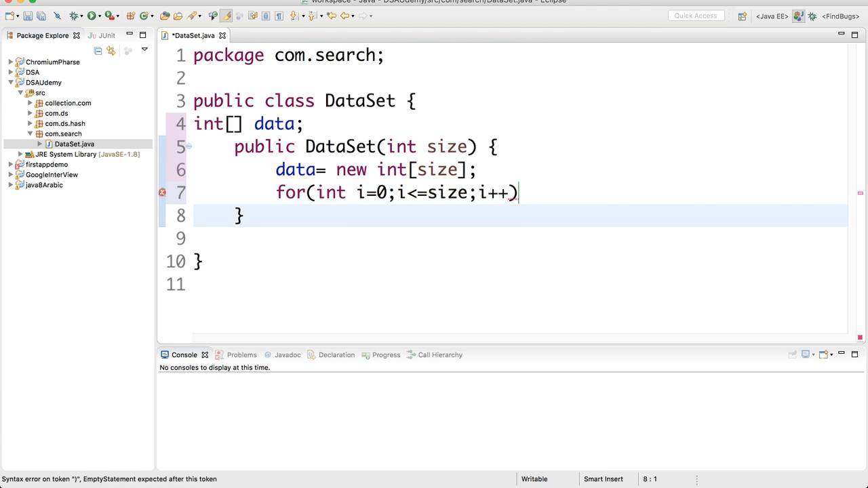Select the com.ds.hash package
Screen dimensions: 868x488
[x=65, y=123]
